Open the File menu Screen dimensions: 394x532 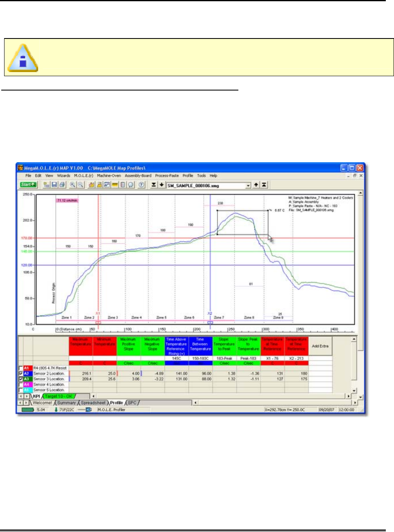[x=28, y=175]
